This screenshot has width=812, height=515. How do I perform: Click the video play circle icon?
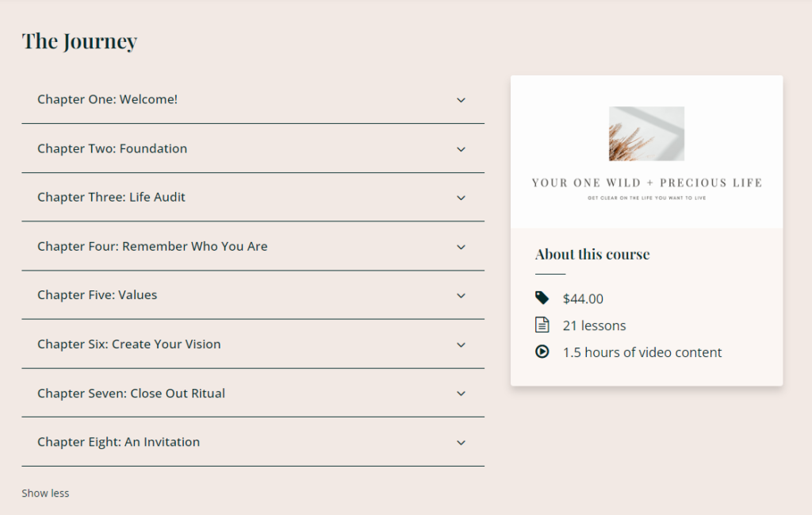(542, 352)
